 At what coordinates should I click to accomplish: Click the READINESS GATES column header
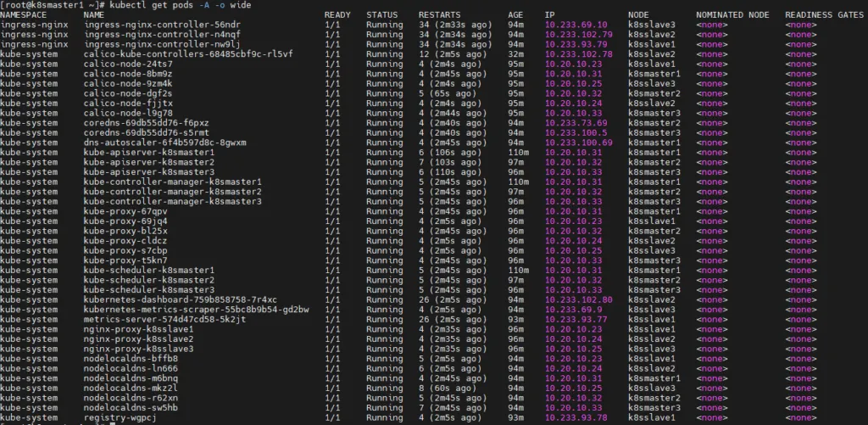[824, 15]
